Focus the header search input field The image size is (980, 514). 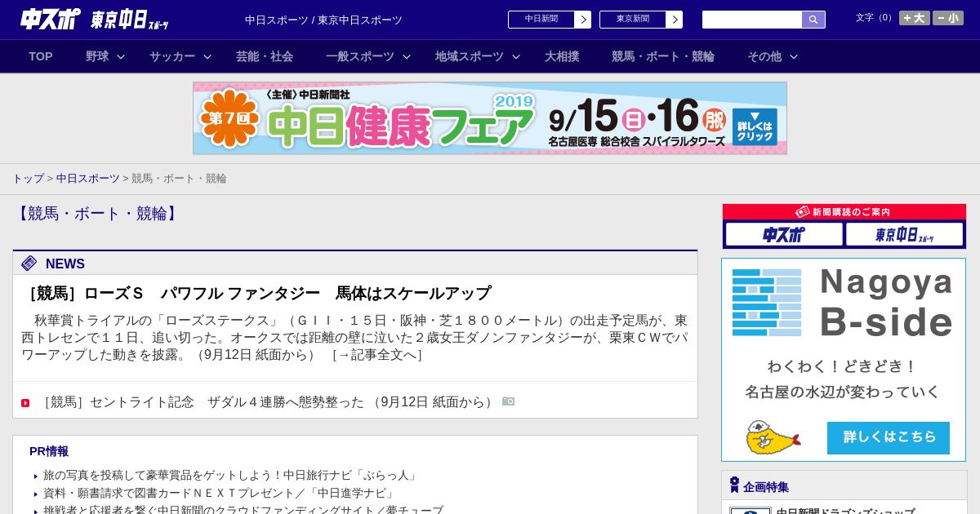click(x=752, y=20)
